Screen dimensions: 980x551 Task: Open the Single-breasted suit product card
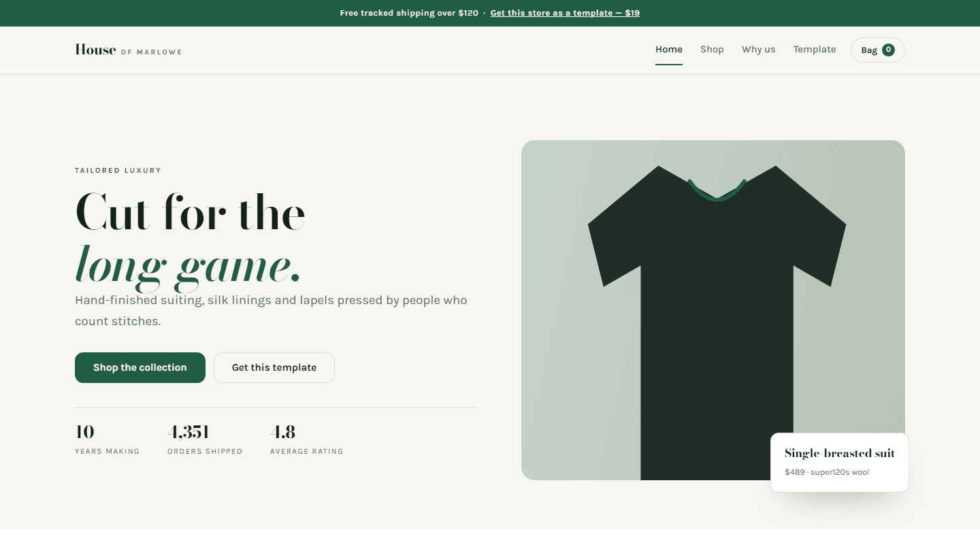[839, 463]
